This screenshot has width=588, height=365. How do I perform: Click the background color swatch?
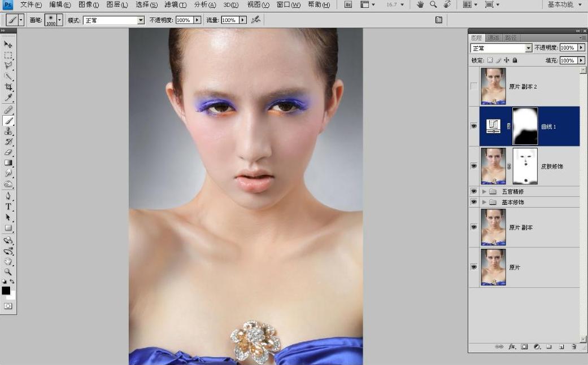click(x=13, y=296)
